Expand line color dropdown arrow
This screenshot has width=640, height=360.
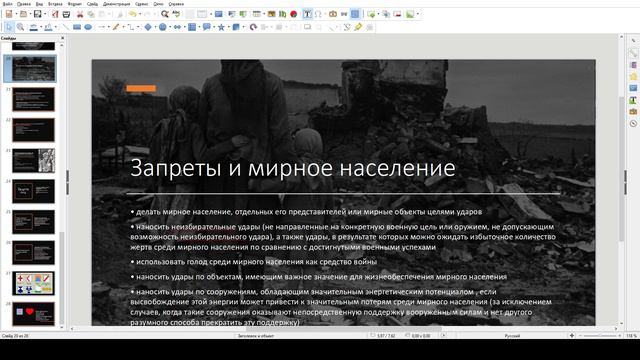click(x=41, y=27)
